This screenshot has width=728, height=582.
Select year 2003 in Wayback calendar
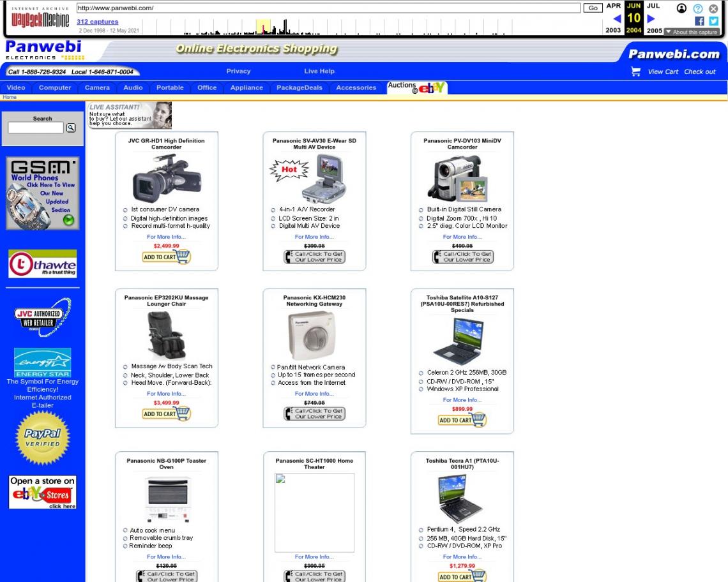613,30
